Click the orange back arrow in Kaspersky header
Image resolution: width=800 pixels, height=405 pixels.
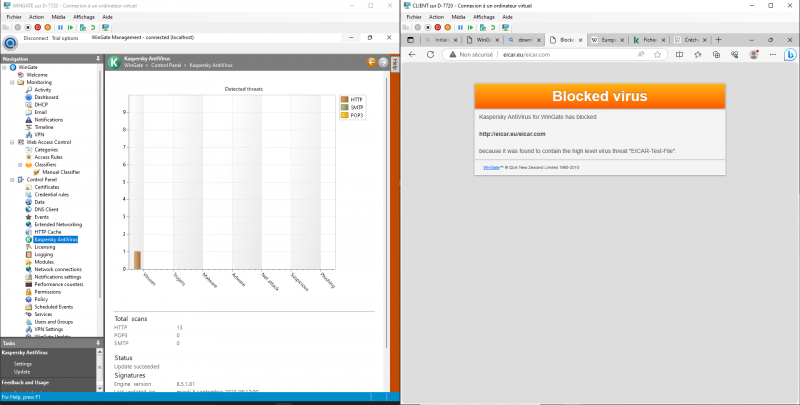pos(372,62)
